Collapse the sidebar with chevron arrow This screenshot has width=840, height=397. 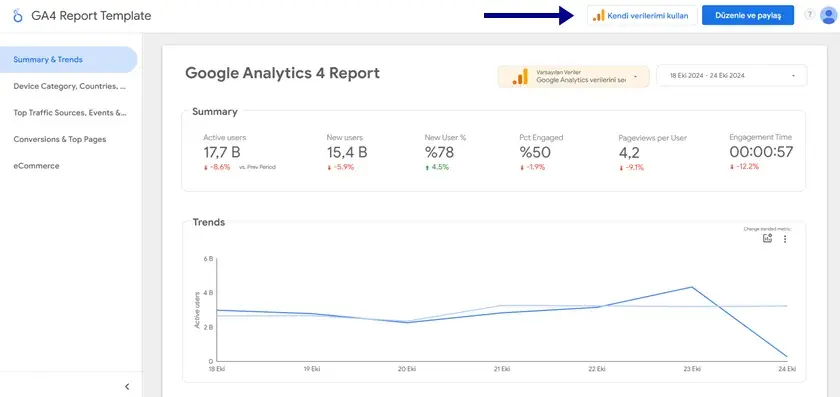pos(127,386)
